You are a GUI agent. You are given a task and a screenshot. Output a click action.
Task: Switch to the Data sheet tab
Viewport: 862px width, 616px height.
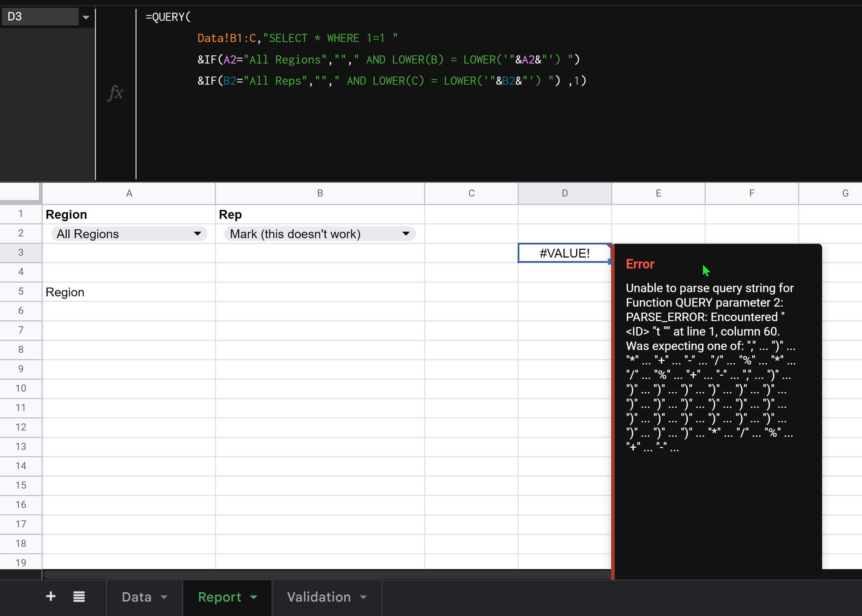coord(137,597)
